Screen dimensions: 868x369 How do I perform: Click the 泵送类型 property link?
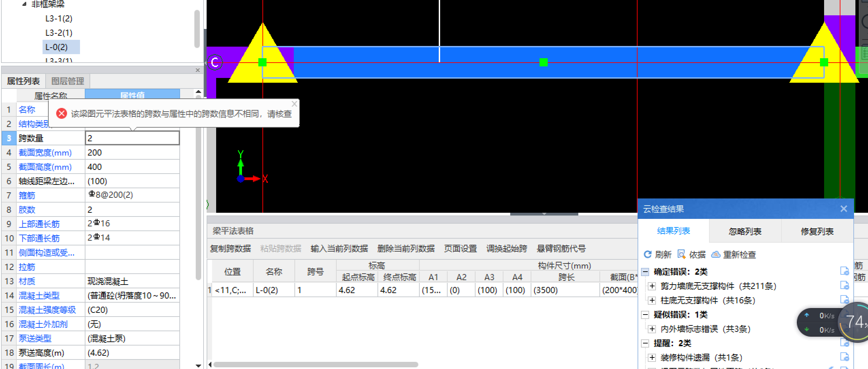tap(35, 338)
